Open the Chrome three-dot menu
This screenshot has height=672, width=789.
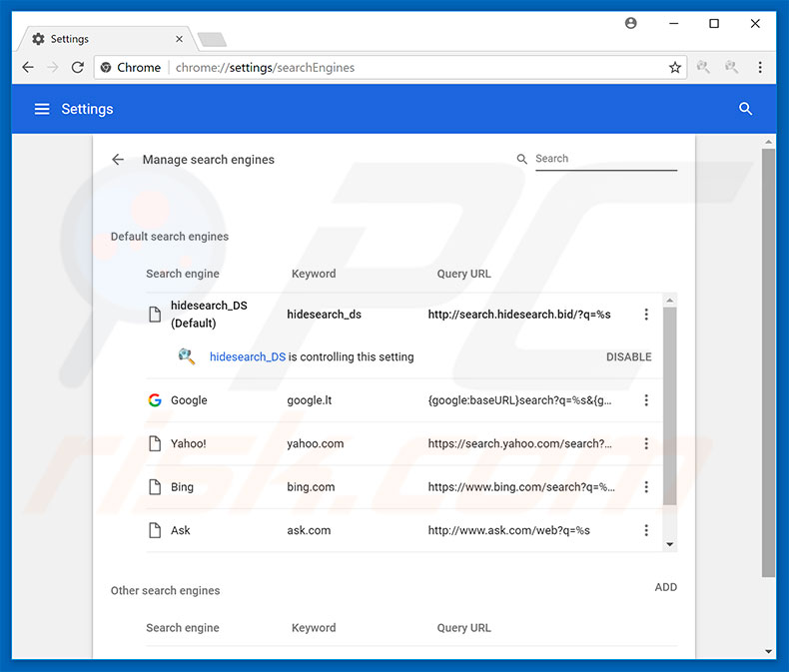point(760,68)
